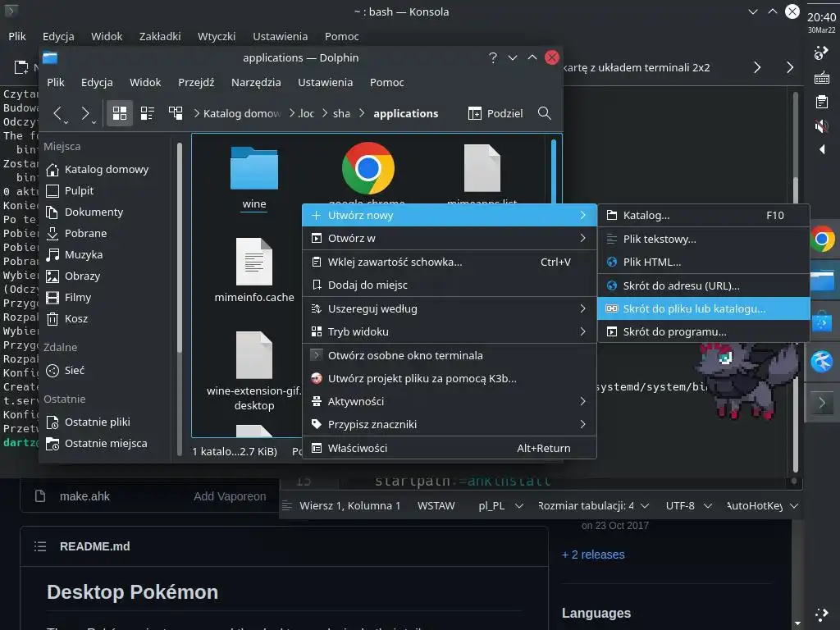
Task: Expand Tryb widoku submenu
Action: coord(450,331)
